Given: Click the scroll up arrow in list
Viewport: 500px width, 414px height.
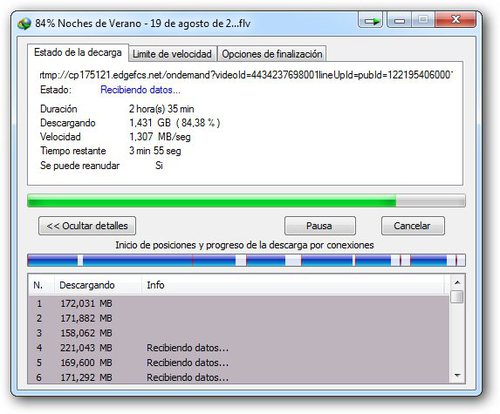Looking at the screenshot, I should pos(457,283).
